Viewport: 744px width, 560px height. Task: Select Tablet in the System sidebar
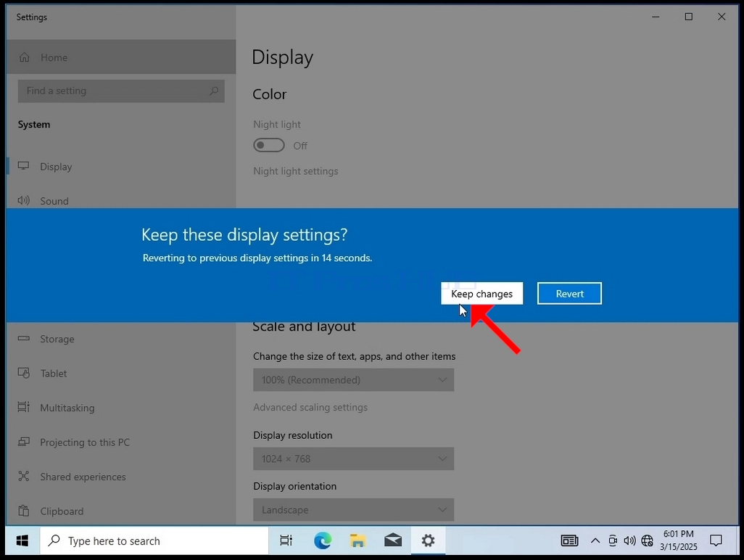121,373
